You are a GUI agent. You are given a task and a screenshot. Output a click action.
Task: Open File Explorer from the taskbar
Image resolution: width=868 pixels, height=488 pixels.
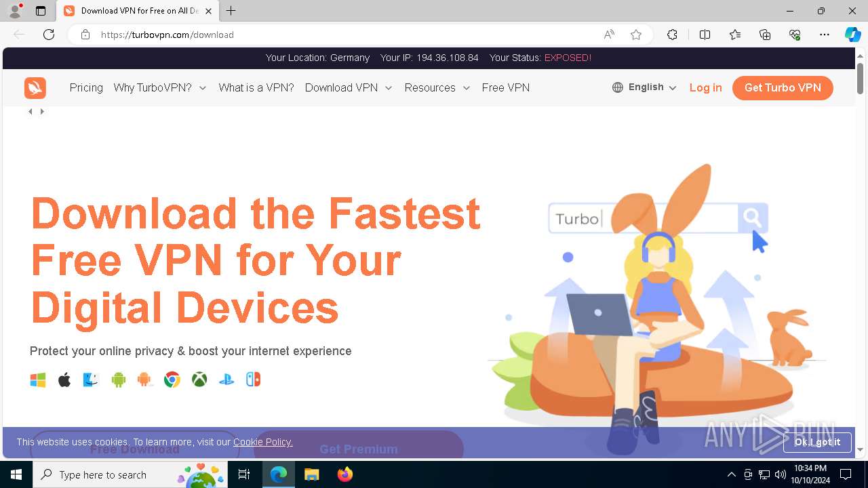pos(311,474)
